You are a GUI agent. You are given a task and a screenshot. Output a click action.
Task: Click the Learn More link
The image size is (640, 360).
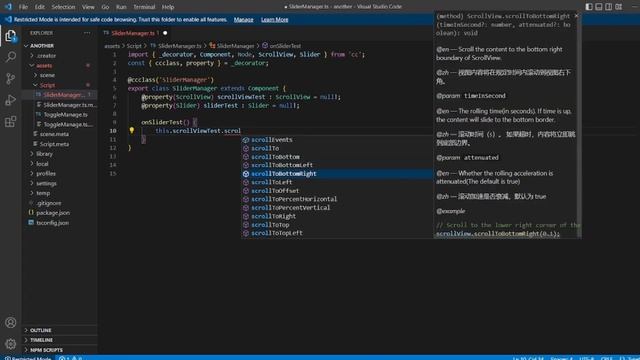275,20
